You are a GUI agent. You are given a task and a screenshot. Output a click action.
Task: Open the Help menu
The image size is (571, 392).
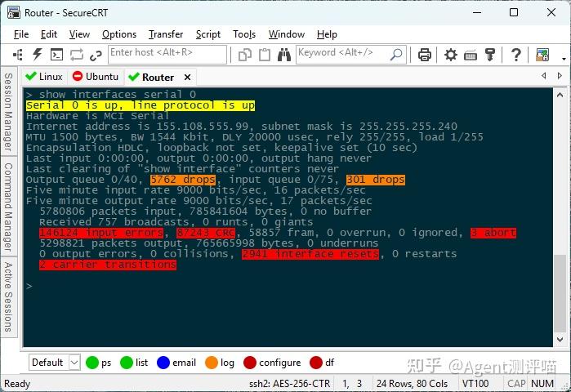tap(327, 34)
